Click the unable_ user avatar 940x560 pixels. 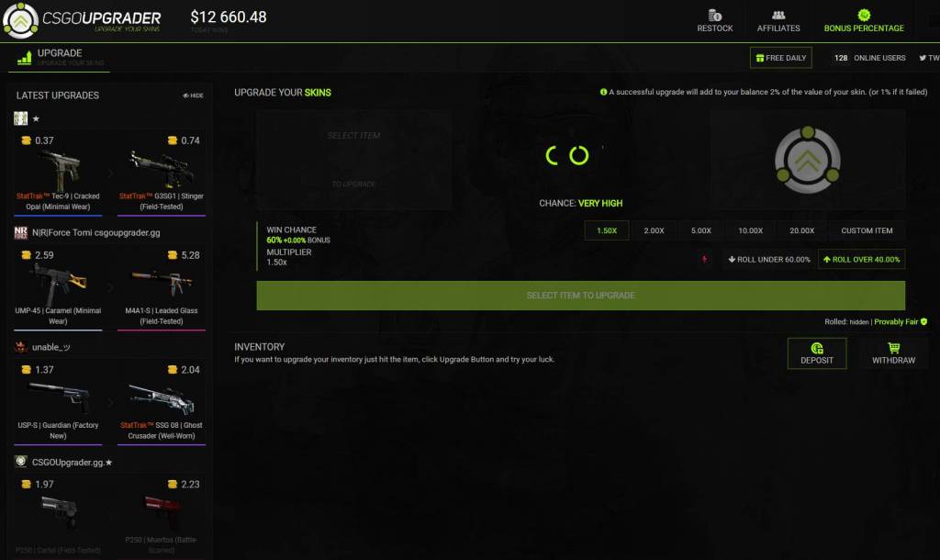pyautogui.click(x=21, y=347)
